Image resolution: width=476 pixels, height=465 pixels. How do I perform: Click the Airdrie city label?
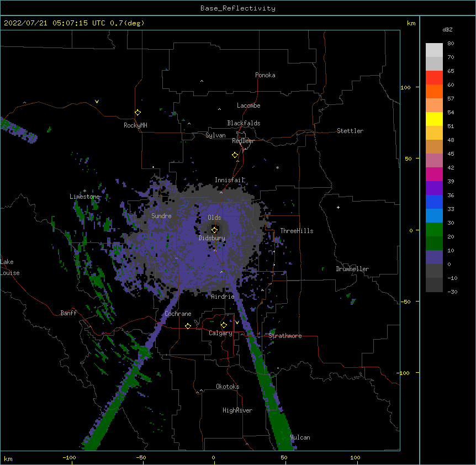pyautogui.click(x=223, y=297)
